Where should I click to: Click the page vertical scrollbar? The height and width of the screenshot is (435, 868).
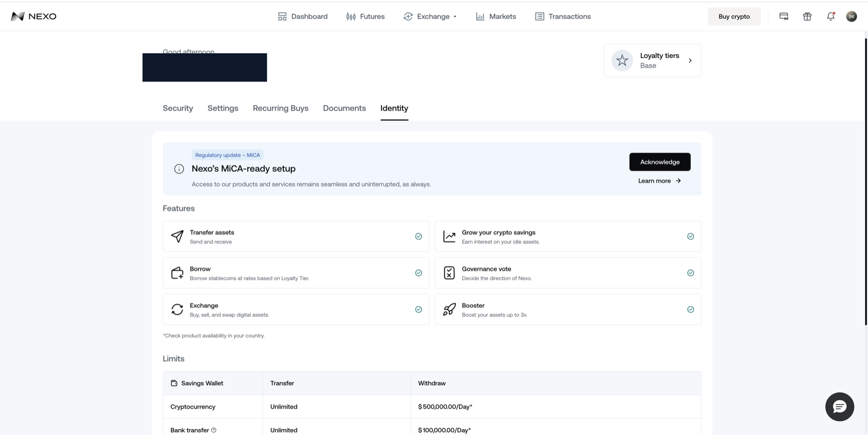pyautogui.click(x=866, y=182)
